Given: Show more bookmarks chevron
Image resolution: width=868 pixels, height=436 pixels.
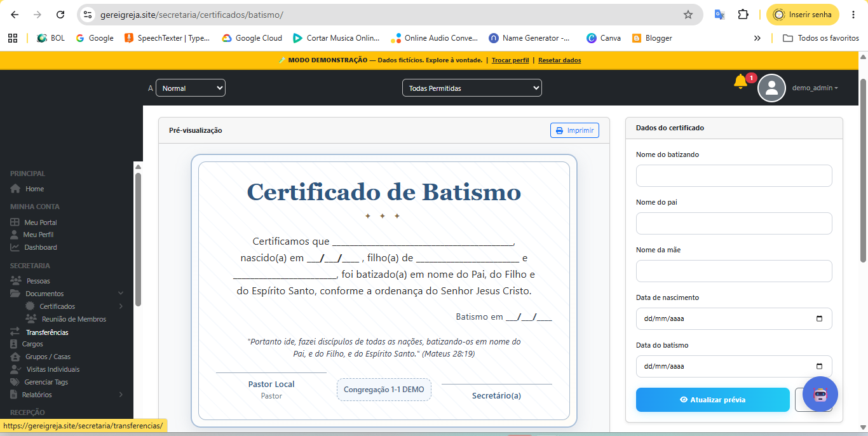Looking at the screenshot, I should click(x=757, y=38).
